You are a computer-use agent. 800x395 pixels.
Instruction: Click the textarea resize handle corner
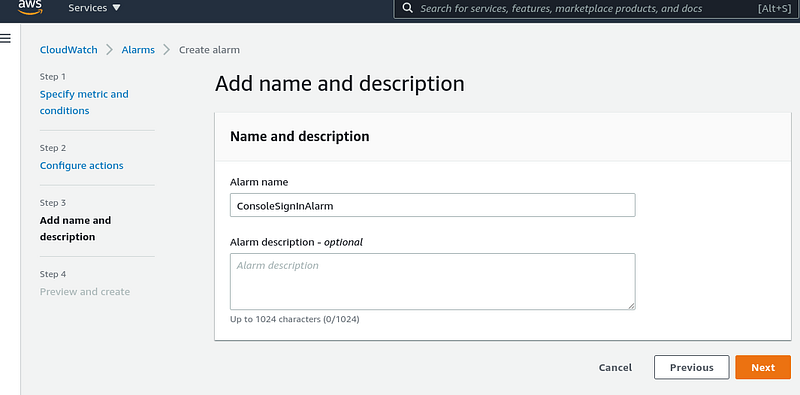coord(632,306)
